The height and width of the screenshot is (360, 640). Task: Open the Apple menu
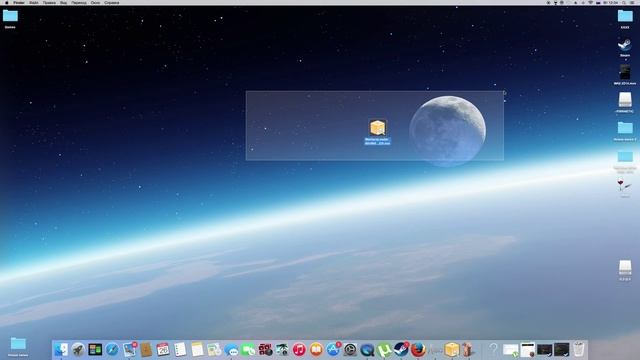click(7, 2)
